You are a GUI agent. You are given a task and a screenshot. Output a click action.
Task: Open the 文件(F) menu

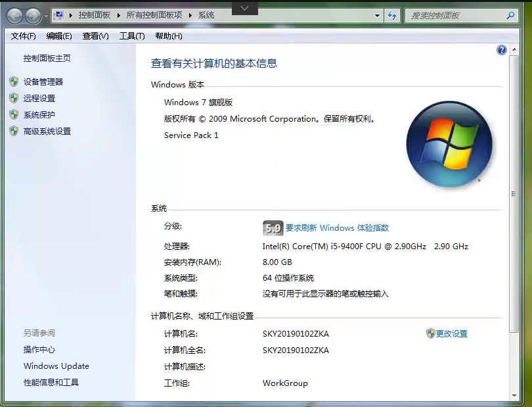coord(23,36)
